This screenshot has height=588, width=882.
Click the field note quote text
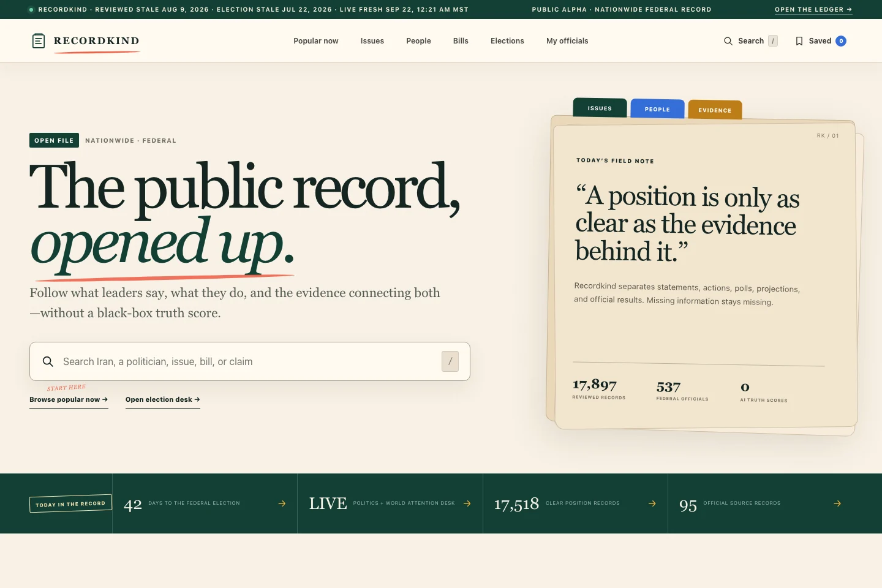687,224
